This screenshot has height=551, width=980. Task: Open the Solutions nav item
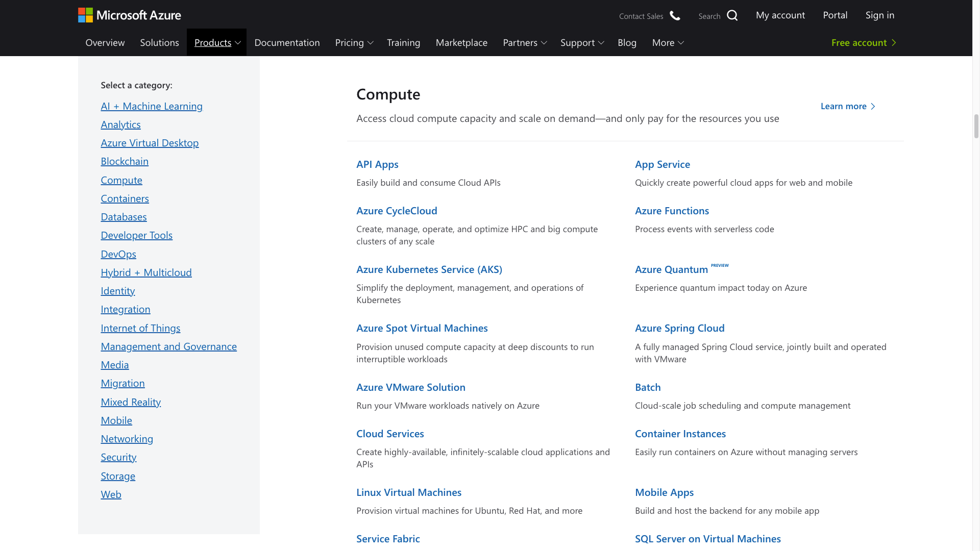pos(160,42)
